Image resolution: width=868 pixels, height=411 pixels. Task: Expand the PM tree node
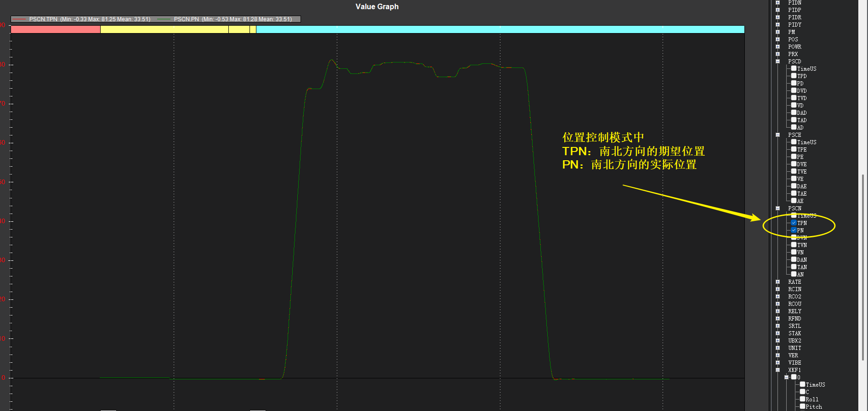point(777,32)
